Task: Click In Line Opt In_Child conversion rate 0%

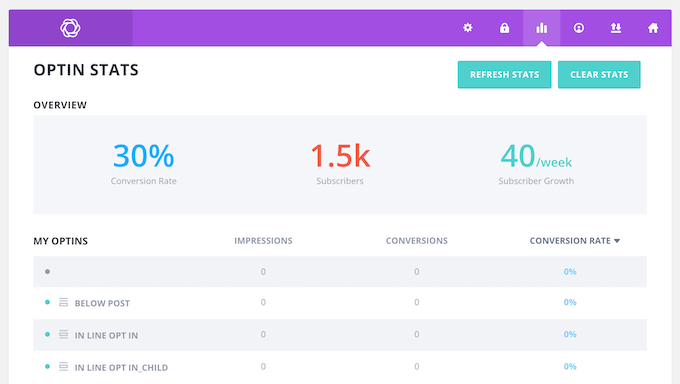Action: pos(570,366)
